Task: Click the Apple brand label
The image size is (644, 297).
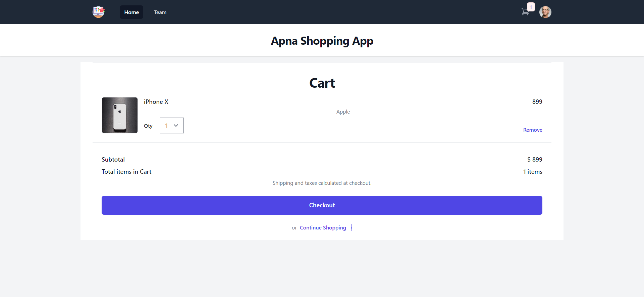Action: click(343, 112)
